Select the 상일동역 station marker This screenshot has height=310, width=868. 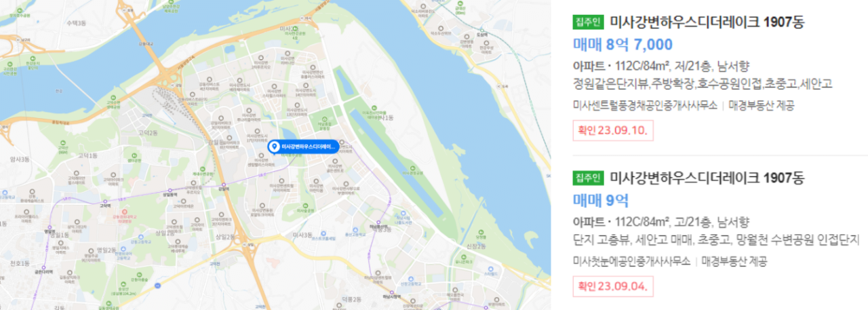coord(170,190)
